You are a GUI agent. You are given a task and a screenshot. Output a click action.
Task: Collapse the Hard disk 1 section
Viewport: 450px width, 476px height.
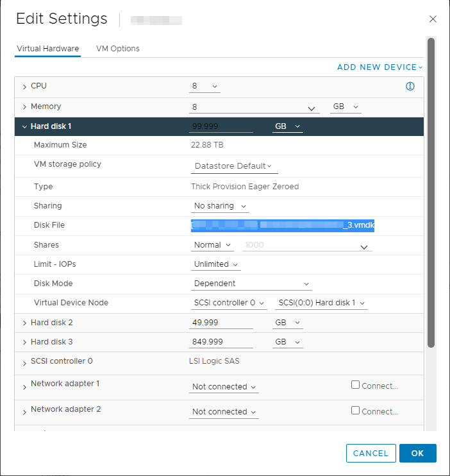click(25, 127)
